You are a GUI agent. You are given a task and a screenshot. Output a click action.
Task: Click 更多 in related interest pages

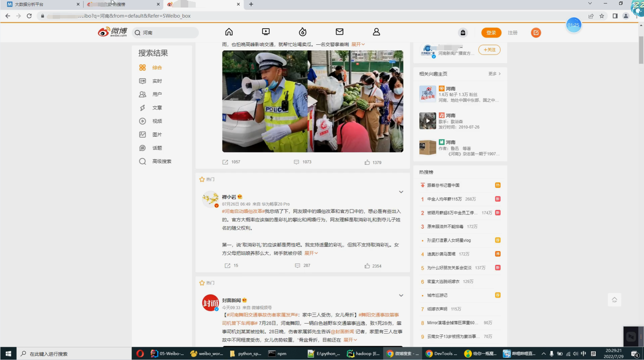coord(495,74)
